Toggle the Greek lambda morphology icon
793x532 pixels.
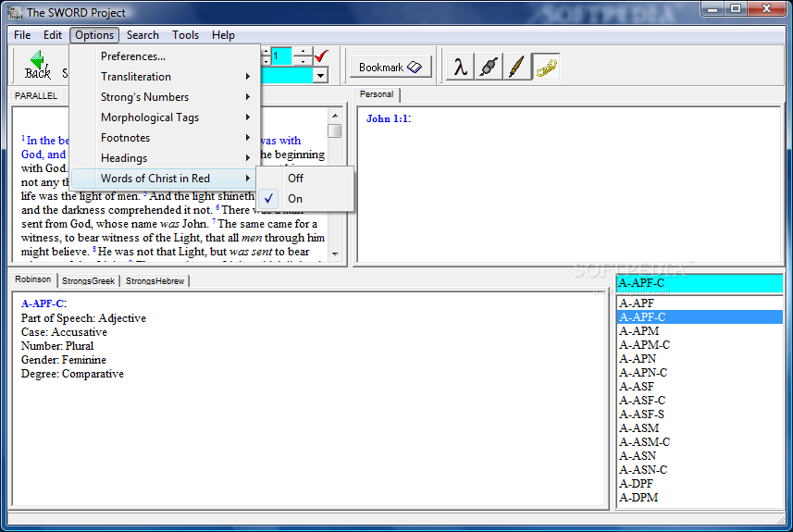pyautogui.click(x=460, y=67)
